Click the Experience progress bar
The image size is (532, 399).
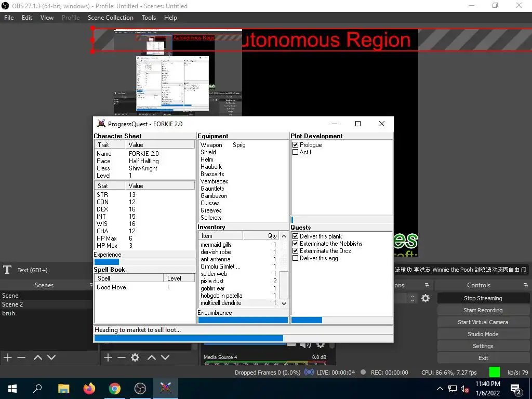(144, 262)
